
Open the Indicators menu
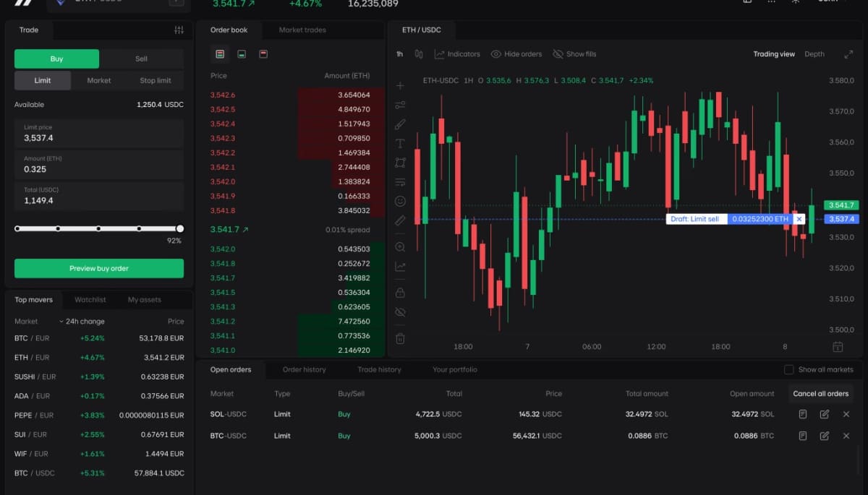pos(457,54)
